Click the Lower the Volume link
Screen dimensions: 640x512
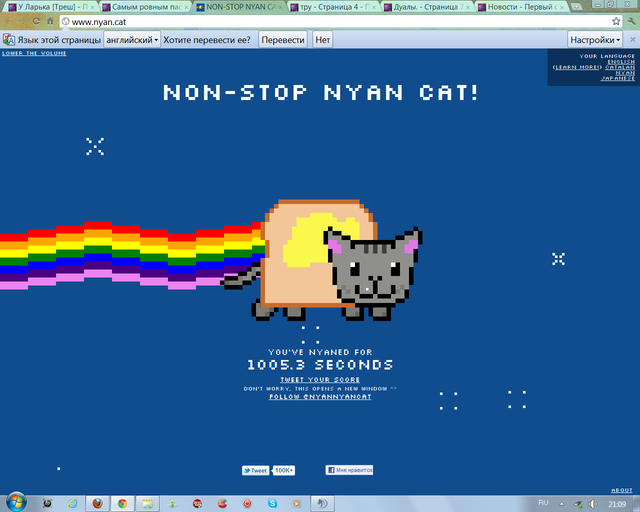[27, 53]
